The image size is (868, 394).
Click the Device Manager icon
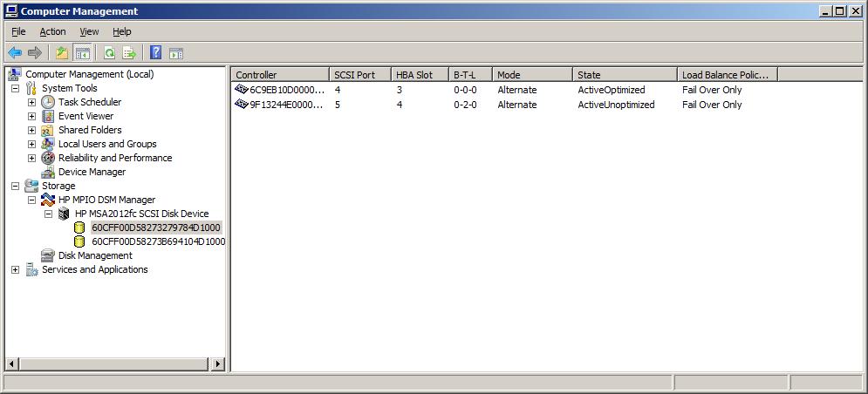48,172
